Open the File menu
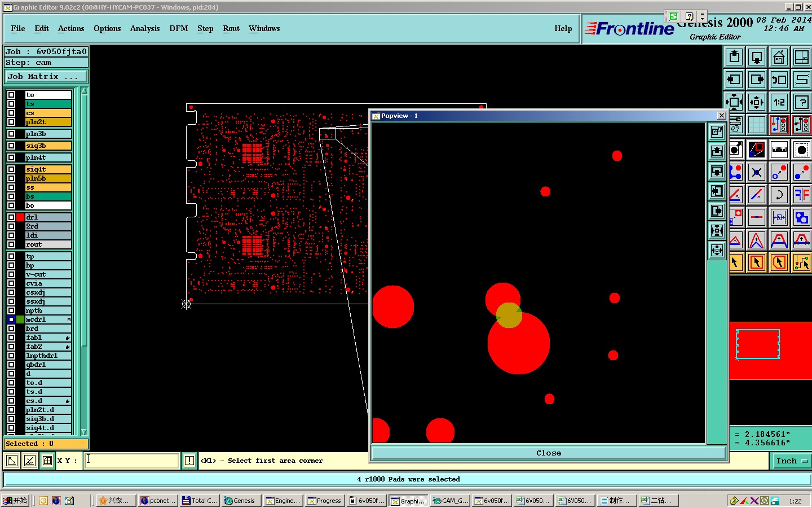Screen dimensions: 812x508 pyautogui.click(x=18, y=29)
